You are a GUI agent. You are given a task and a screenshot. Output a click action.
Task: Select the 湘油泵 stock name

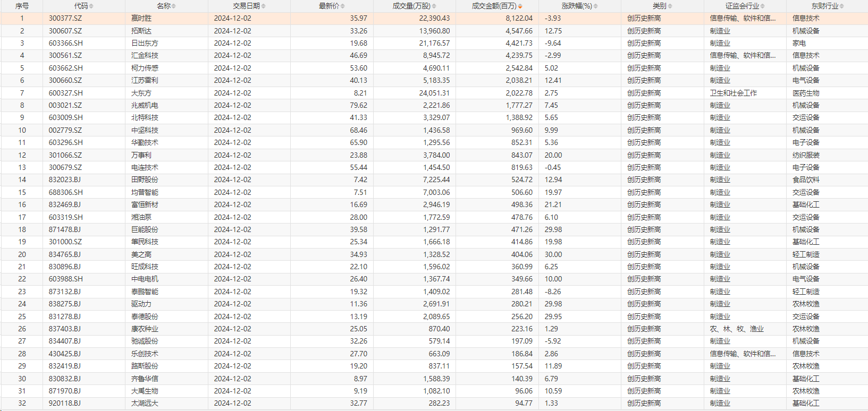pos(141,217)
